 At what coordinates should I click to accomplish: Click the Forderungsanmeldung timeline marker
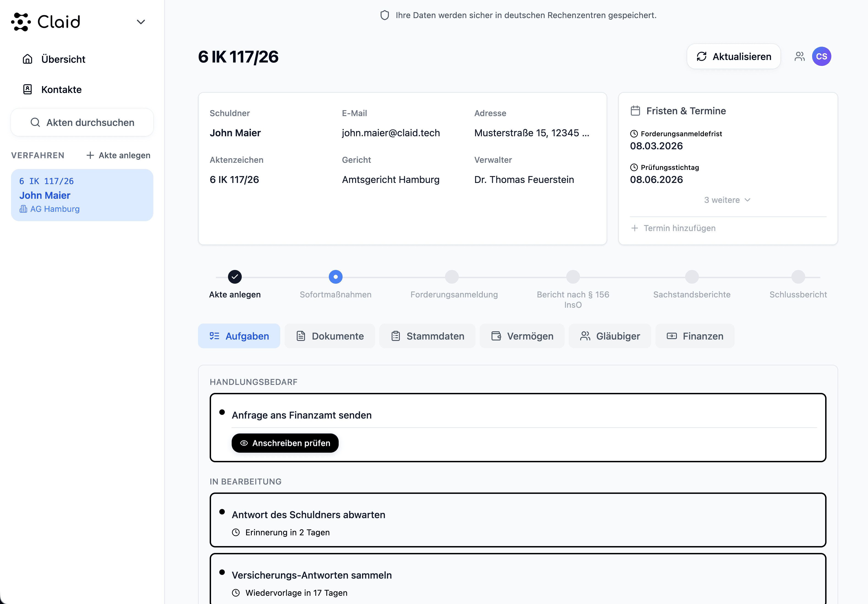tap(452, 277)
